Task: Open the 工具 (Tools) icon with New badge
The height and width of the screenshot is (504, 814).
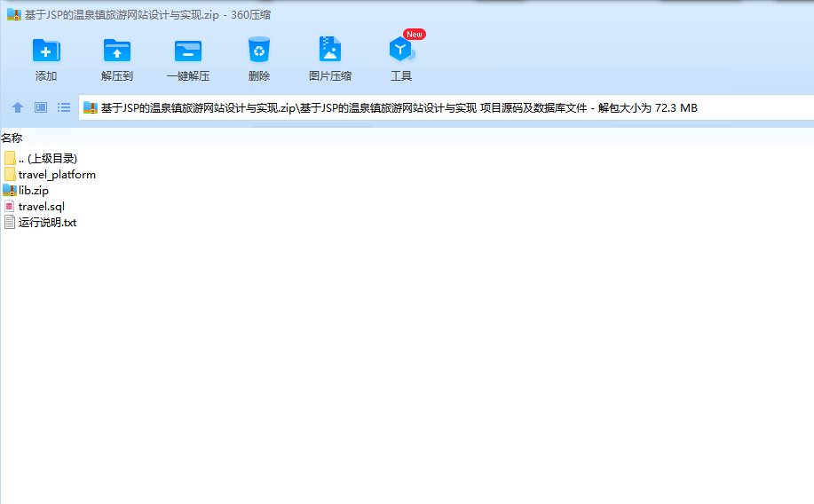Action: [400, 50]
